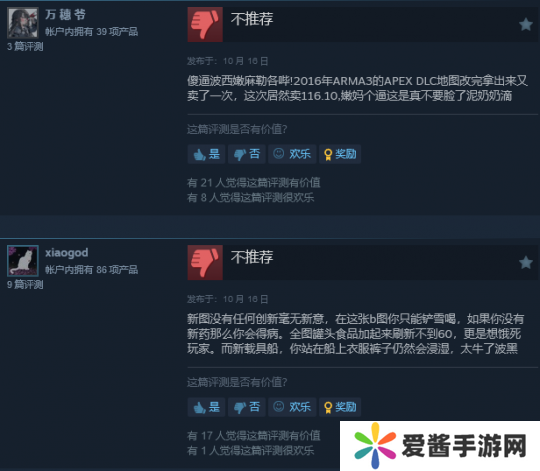
Task: Vote 是 (yes) on 万穗爷's review
Action: click(x=206, y=154)
